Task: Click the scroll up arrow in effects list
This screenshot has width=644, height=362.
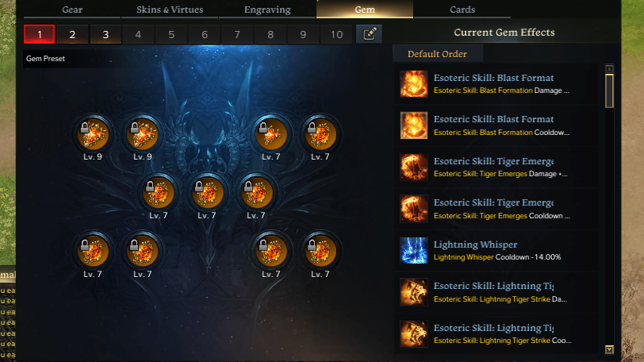Action: (x=609, y=68)
